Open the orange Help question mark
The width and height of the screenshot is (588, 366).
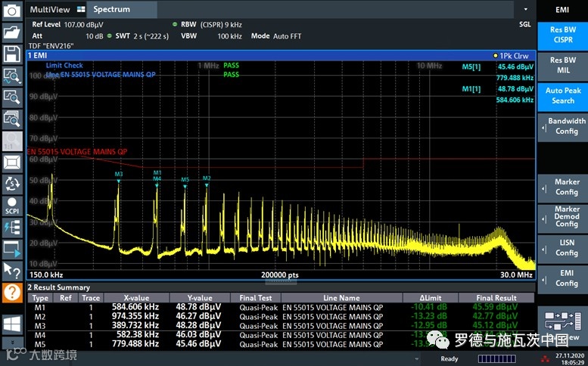tap(11, 293)
